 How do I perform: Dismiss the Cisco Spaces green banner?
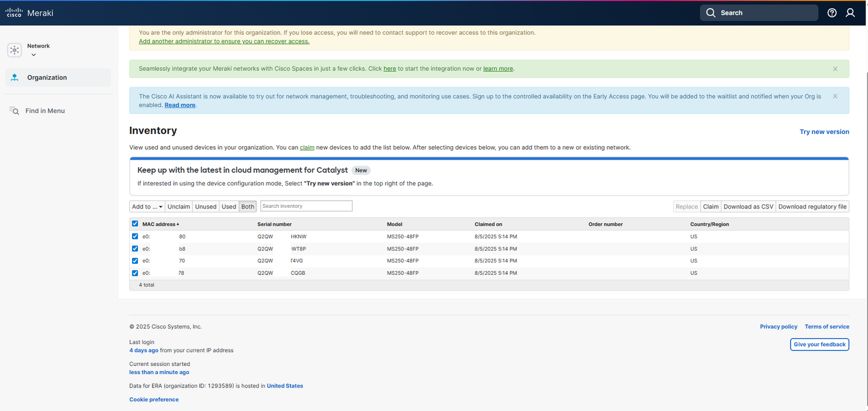(x=835, y=69)
